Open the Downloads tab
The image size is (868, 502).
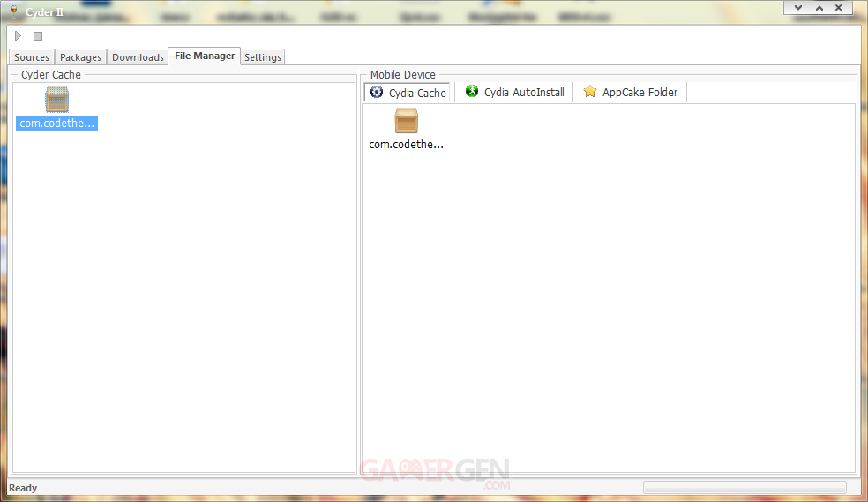click(x=138, y=57)
